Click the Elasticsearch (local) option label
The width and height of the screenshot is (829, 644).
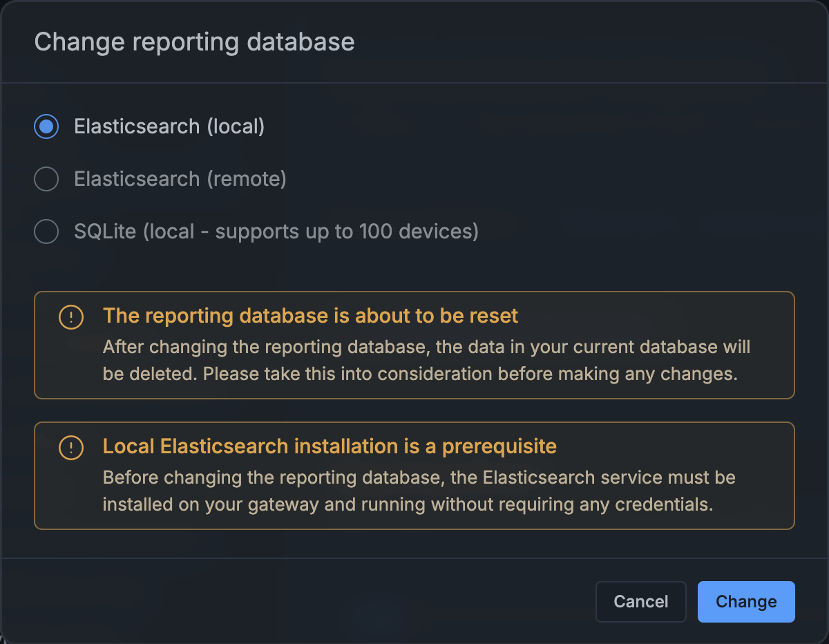[x=169, y=126]
